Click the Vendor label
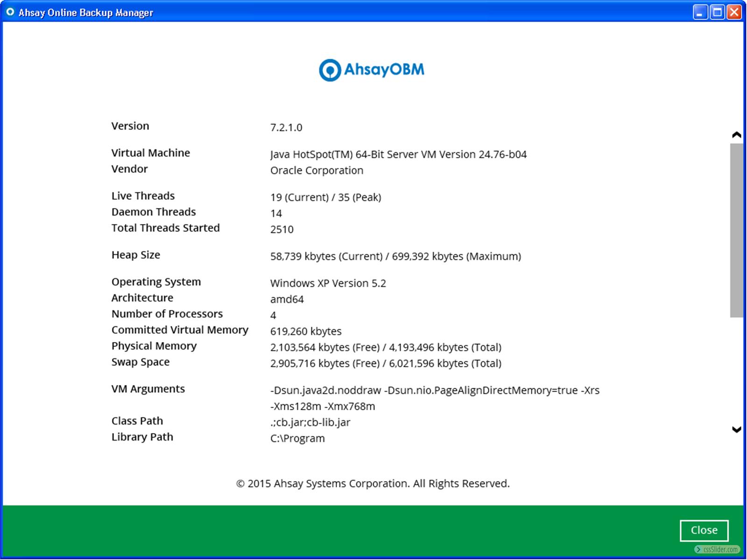The width and height of the screenshot is (747, 560). pos(129,169)
